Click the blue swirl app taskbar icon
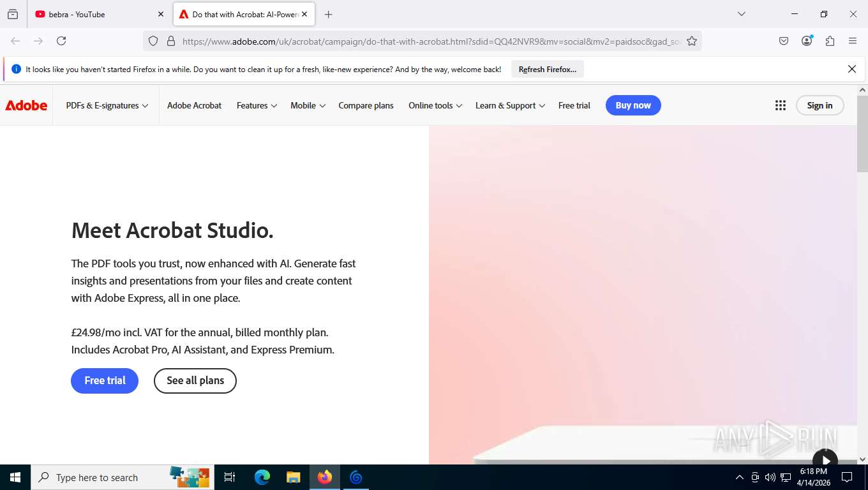The image size is (868, 490). point(356,477)
